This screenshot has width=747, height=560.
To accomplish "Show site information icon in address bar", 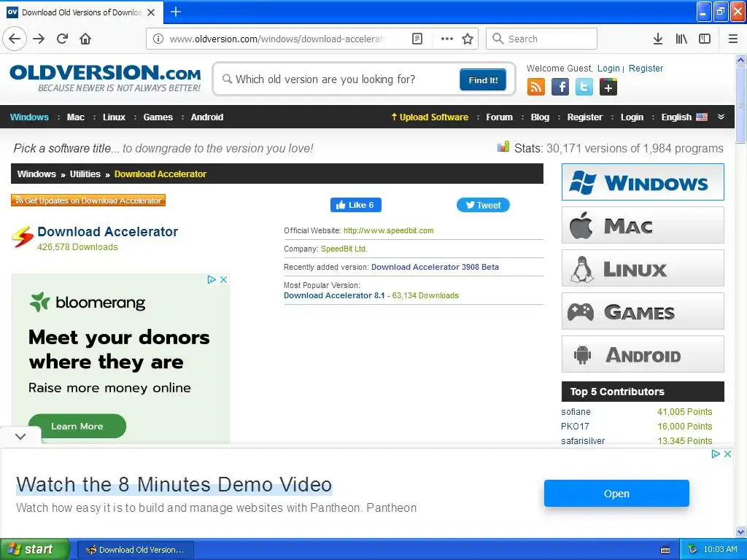I will [x=158, y=39].
